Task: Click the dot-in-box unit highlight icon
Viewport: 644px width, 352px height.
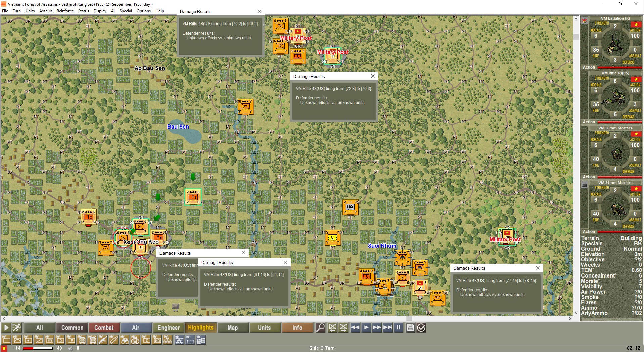Action: coord(28,340)
